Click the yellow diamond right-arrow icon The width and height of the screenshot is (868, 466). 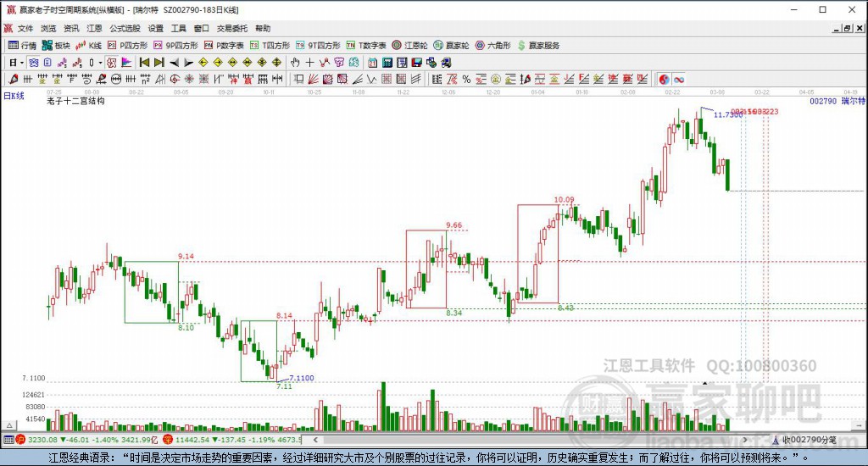click(218, 63)
